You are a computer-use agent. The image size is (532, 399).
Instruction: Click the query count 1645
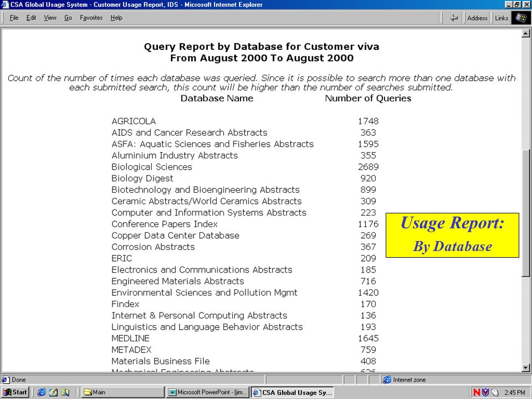368,338
